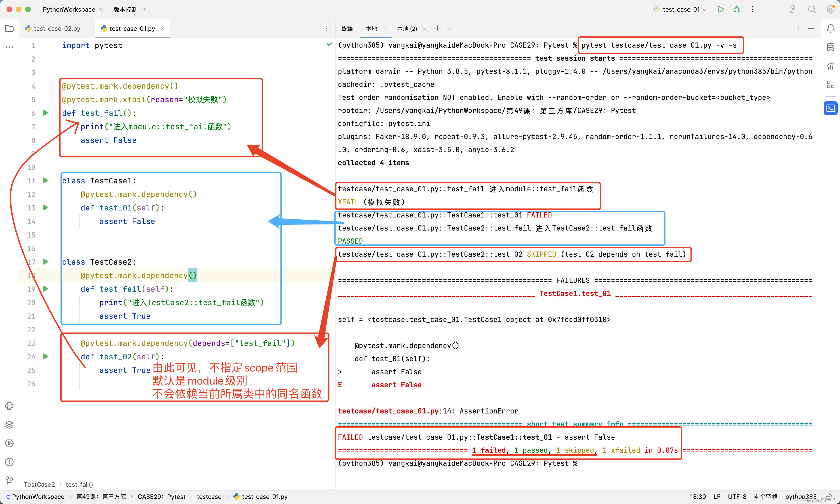Open the Structure tool window icon
The height and width of the screenshot is (504, 840).
click(x=830, y=84)
